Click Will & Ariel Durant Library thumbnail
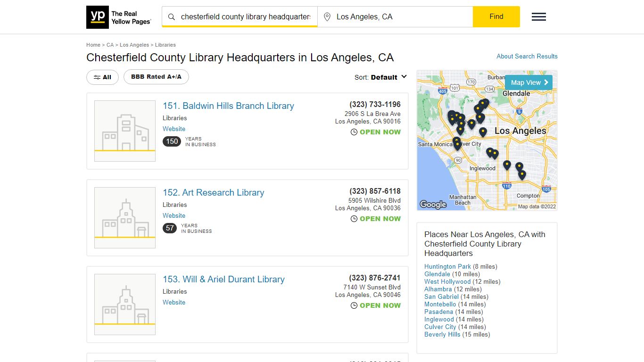Viewport: 644px width, 362px height. click(125, 304)
